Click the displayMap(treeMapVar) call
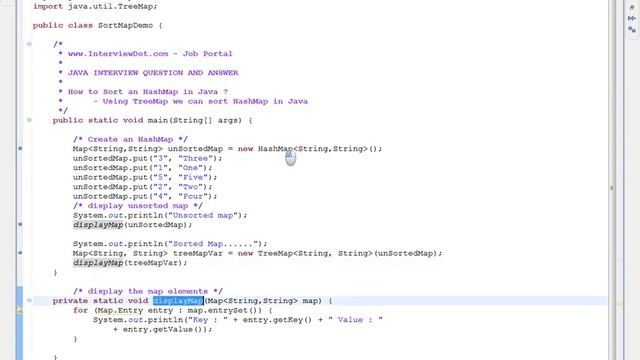Viewport: 640px width, 360px height. [x=130, y=263]
